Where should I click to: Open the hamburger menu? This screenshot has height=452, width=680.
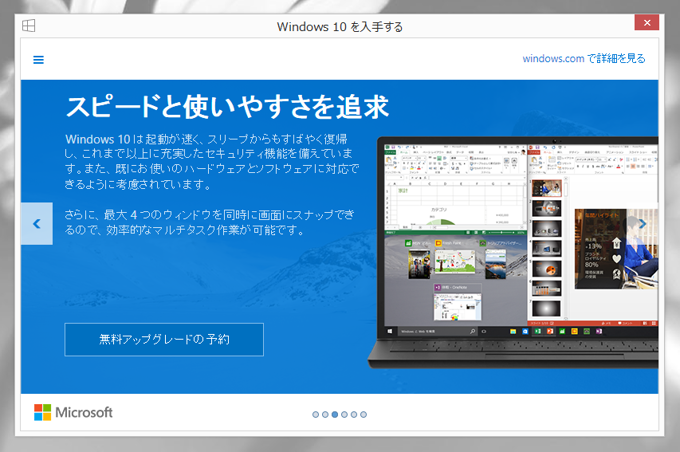[38, 60]
